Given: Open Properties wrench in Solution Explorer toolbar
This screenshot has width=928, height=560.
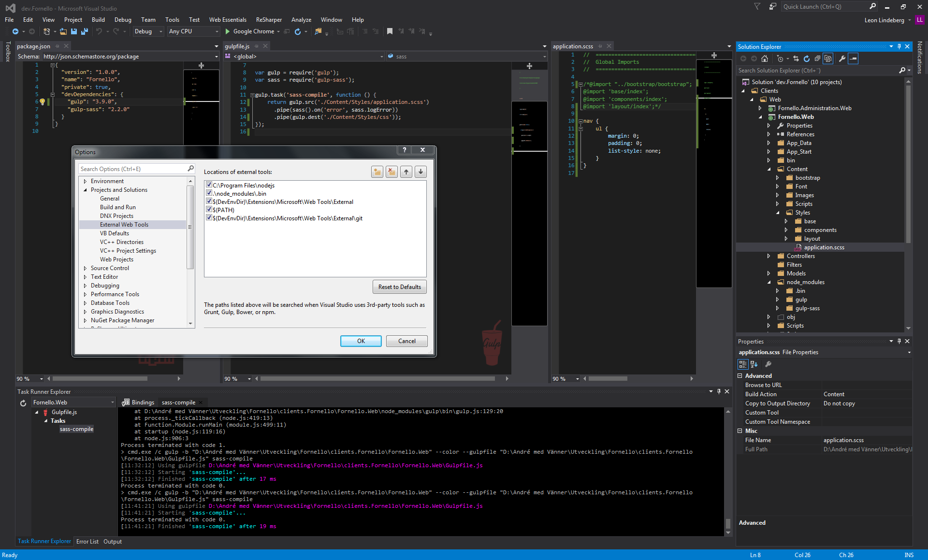Looking at the screenshot, I should [x=842, y=58].
